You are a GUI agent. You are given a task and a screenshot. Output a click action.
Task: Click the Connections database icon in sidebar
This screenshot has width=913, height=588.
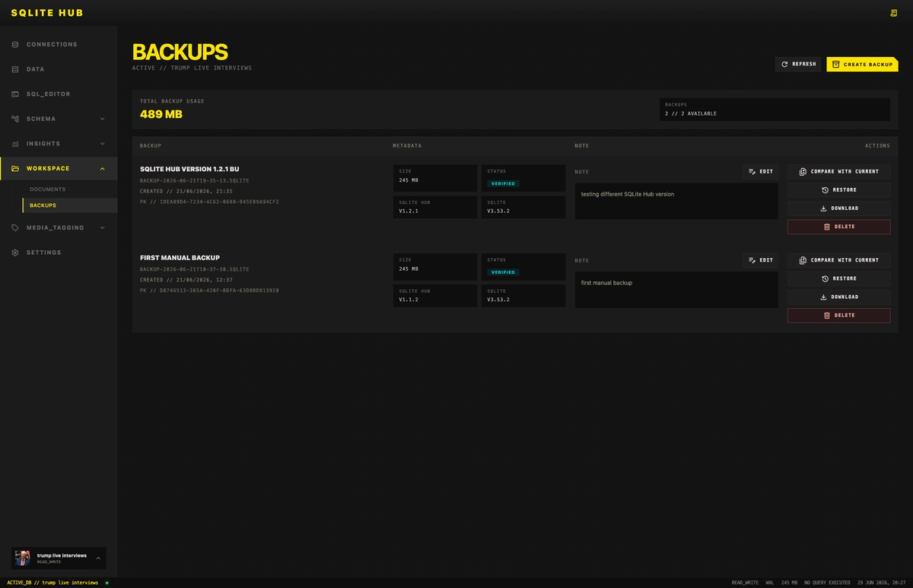coord(15,44)
